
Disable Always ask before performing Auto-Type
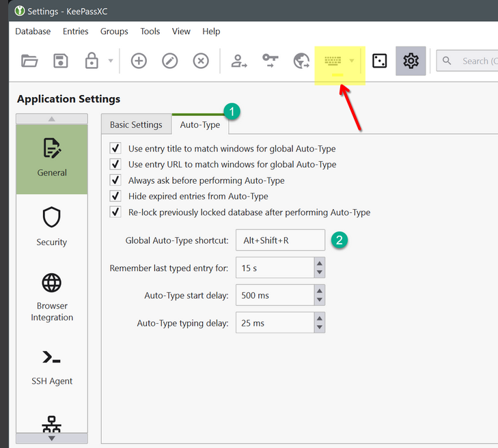point(115,180)
